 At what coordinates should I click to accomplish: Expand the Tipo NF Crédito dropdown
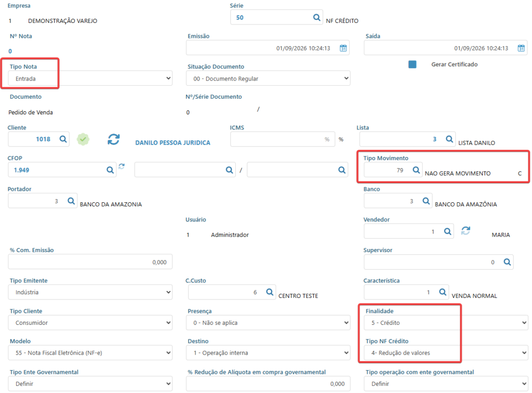coord(446,353)
